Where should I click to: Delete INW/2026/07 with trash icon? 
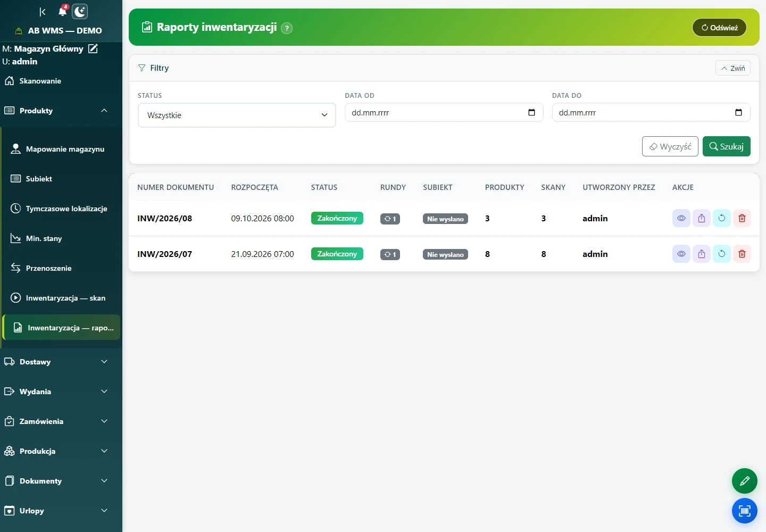coord(742,254)
